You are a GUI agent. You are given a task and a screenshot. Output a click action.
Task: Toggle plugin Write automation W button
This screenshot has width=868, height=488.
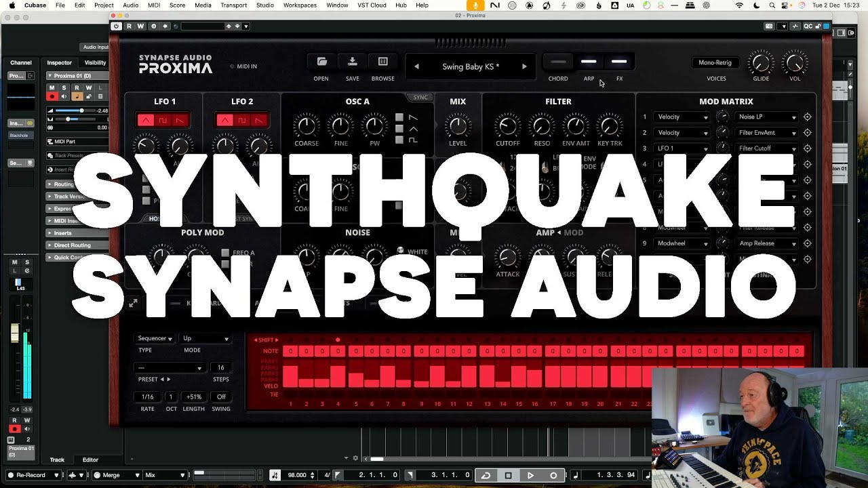point(140,26)
